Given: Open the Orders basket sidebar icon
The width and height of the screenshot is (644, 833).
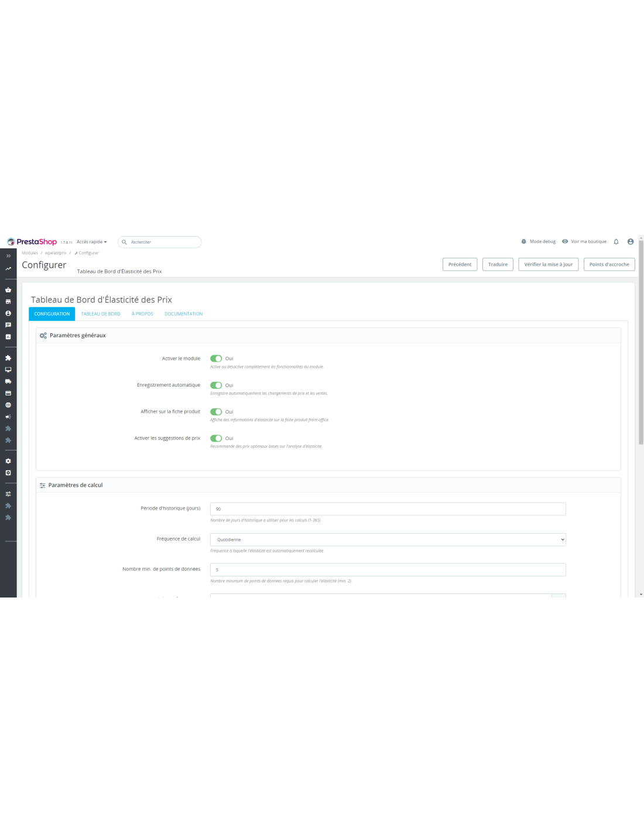Looking at the screenshot, I should point(8,290).
